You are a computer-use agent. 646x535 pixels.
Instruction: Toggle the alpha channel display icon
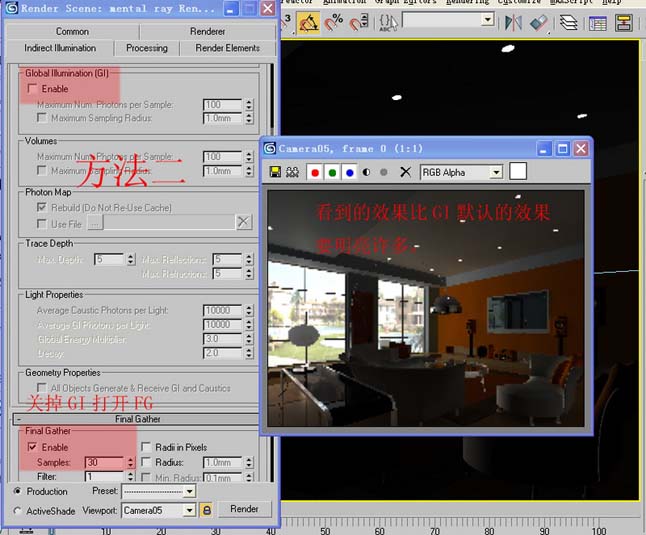(x=366, y=172)
